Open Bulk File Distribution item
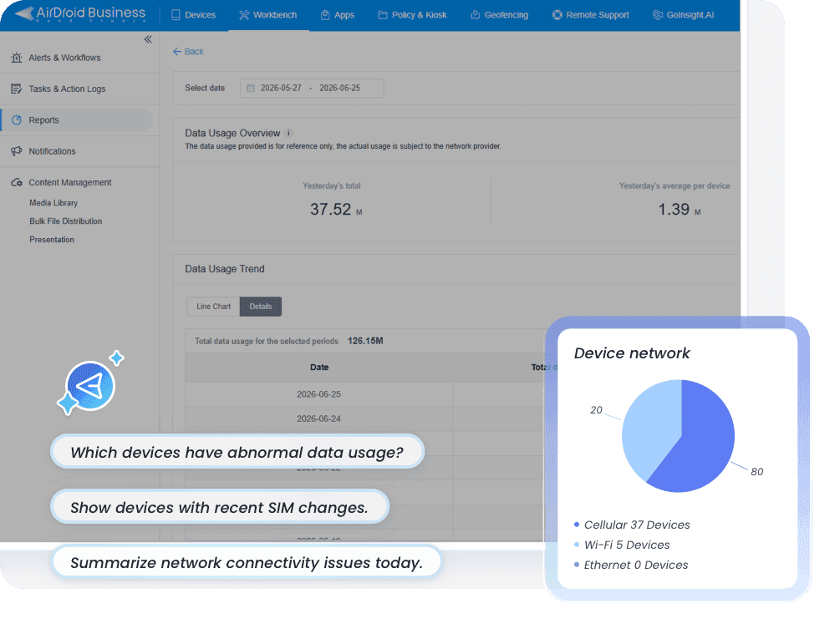 (x=66, y=221)
